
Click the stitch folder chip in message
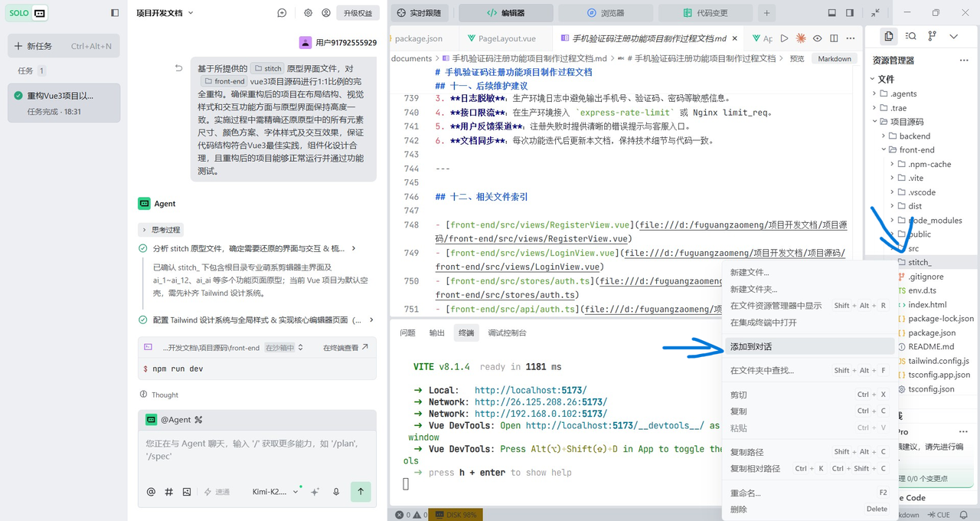pos(268,68)
